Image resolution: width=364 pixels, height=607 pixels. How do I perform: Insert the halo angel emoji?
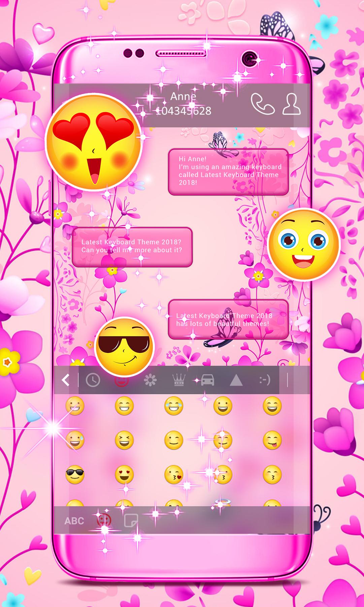coord(223,503)
